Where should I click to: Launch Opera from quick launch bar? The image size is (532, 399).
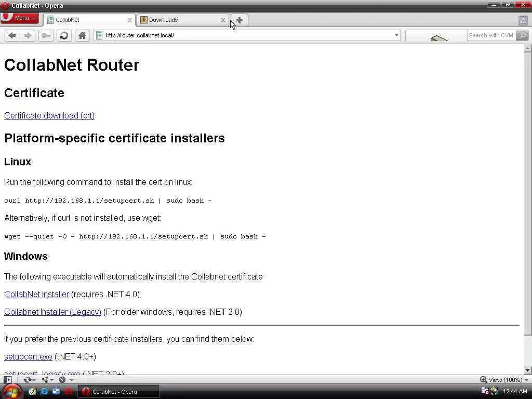click(x=69, y=391)
